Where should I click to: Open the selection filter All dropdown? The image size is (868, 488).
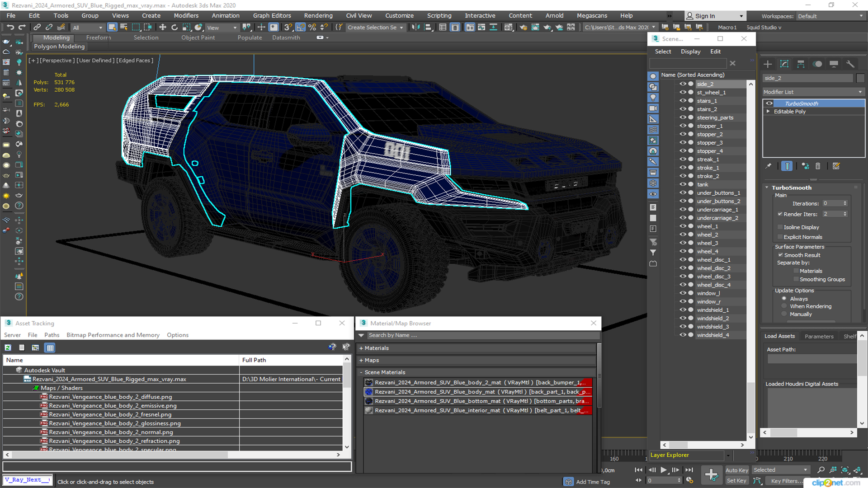[x=88, y=28]
